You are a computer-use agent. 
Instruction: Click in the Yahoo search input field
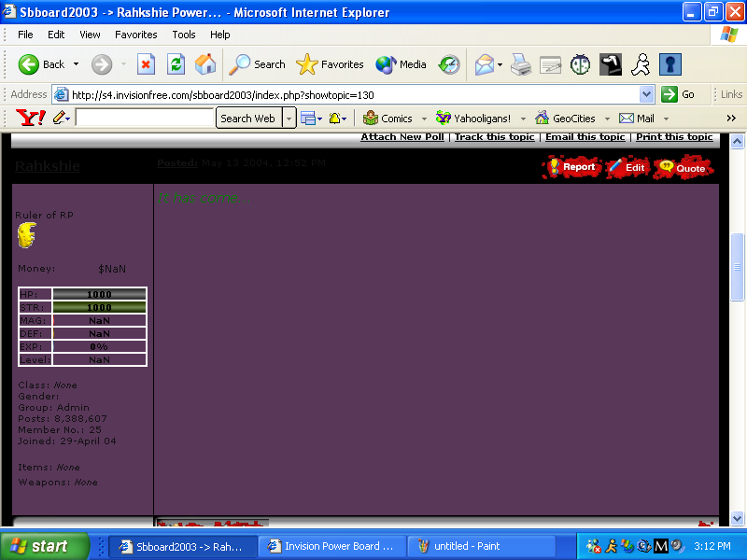pos(145,118)
